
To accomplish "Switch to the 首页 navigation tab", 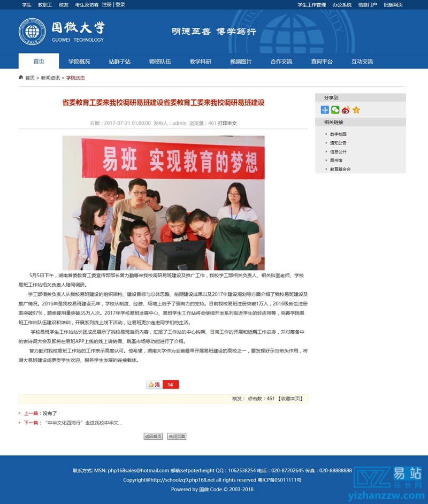I will coord(37,62).
